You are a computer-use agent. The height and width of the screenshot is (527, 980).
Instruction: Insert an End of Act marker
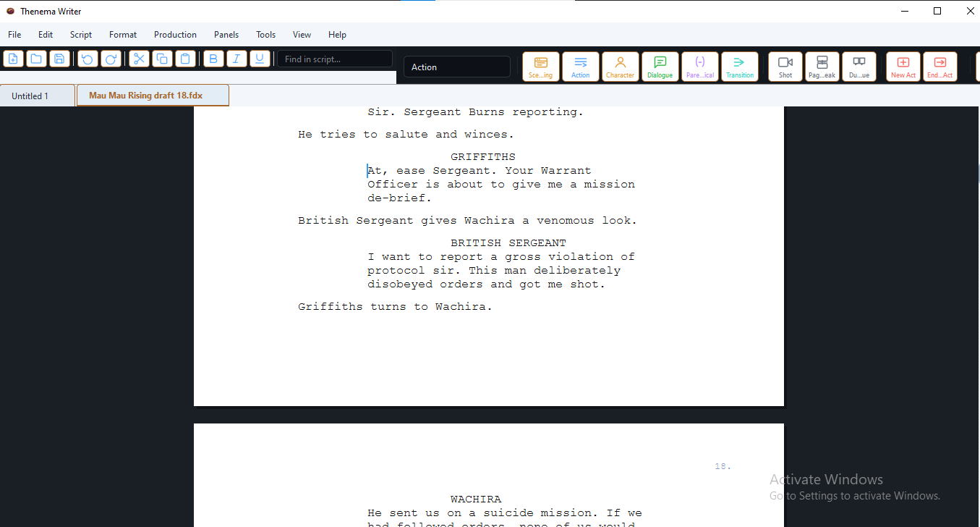pyautogui.click(x=940, y=67)
